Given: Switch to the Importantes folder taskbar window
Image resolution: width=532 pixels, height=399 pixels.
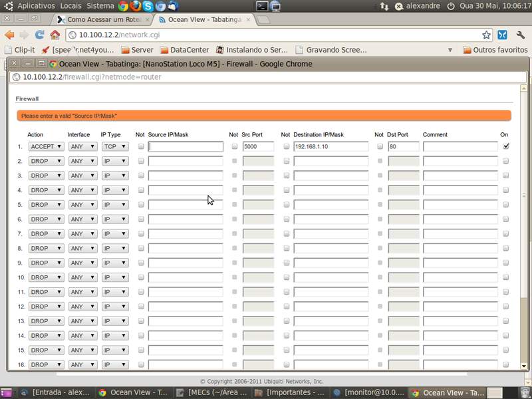Looking at the screenshot, I should coord(291,392).
